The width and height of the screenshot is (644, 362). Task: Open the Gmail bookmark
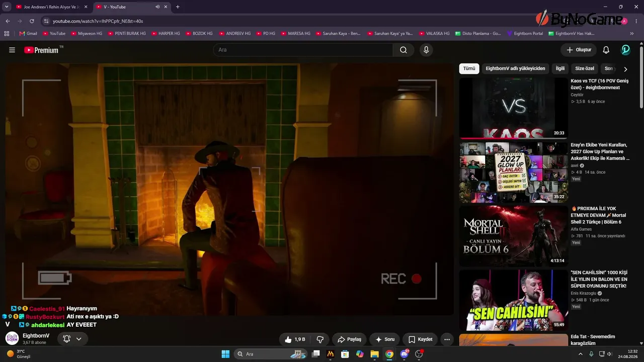(28, 34)
